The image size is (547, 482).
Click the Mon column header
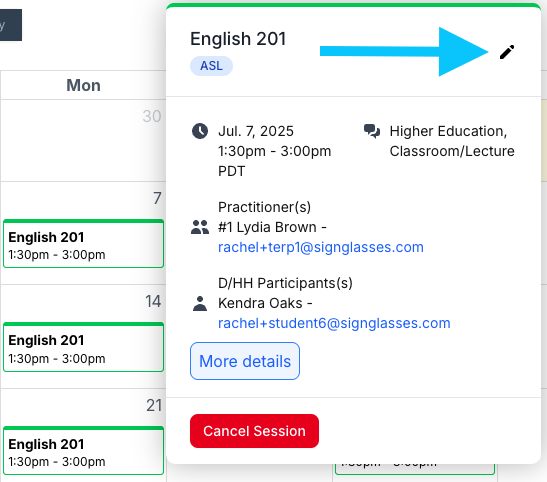83,85
